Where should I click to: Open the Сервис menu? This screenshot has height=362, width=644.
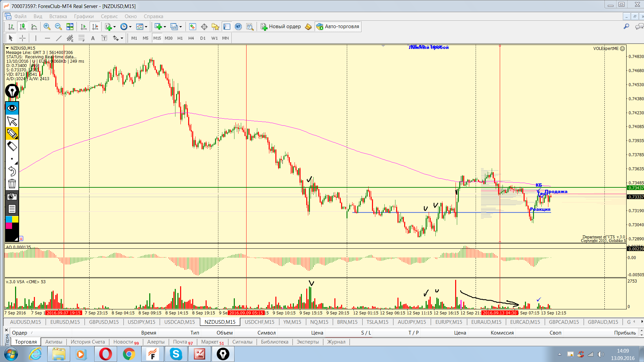pos(109,16)
